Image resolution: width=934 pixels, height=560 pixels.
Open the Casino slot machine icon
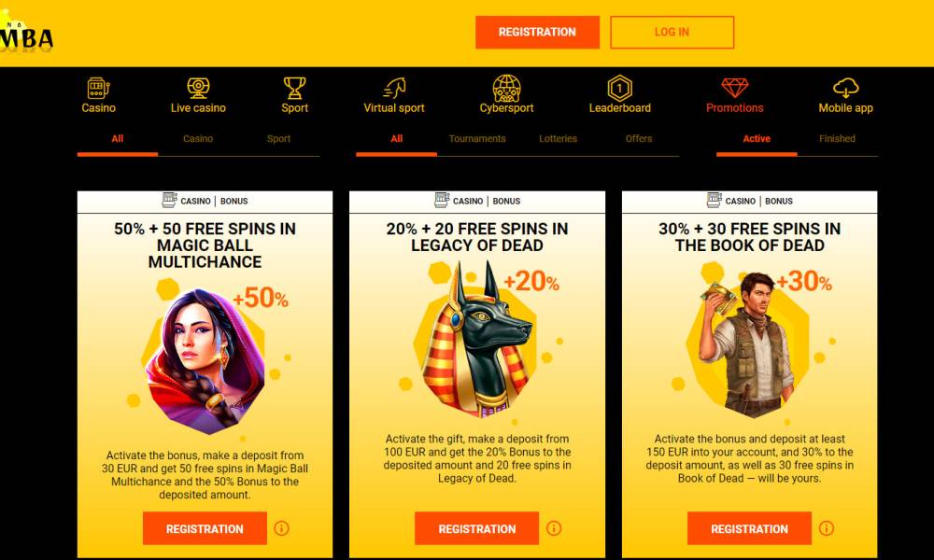98,88
